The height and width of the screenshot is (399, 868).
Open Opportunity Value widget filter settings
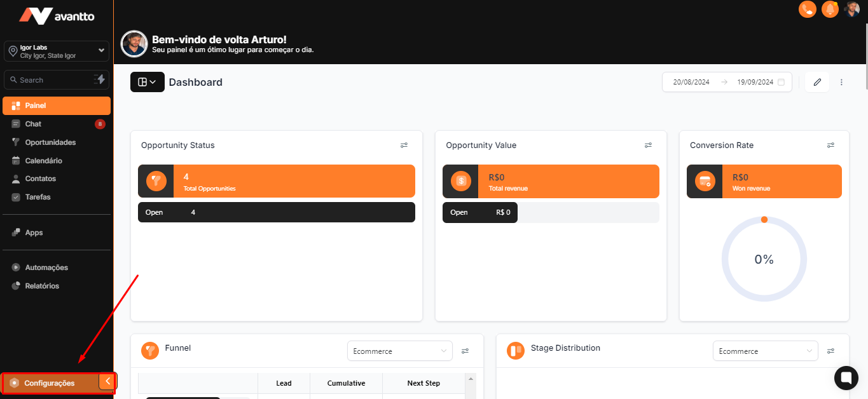click(x=648, y=145)
